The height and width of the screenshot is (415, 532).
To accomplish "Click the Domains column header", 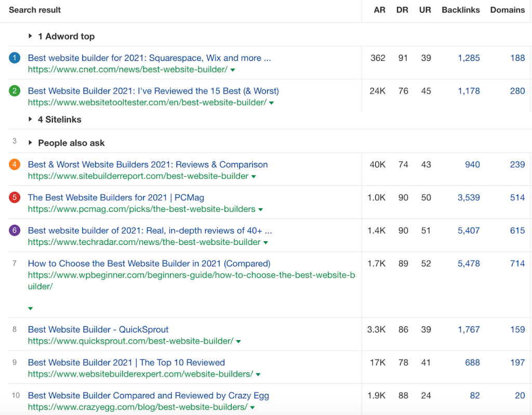I will 508,10.
